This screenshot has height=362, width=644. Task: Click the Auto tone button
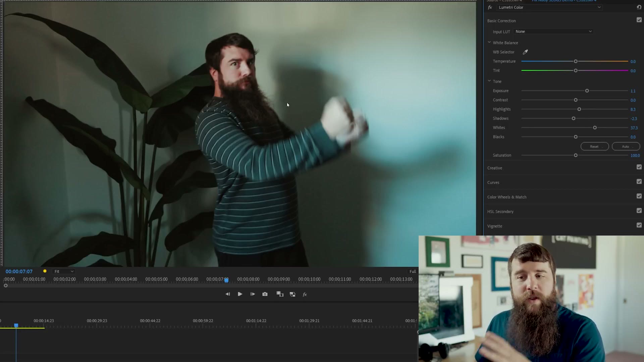point(626,146)
